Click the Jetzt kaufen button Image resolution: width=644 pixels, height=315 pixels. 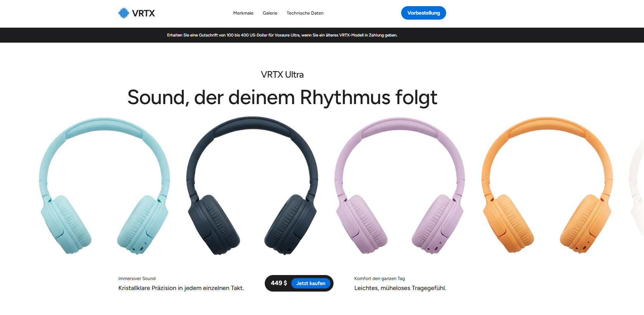311,283
